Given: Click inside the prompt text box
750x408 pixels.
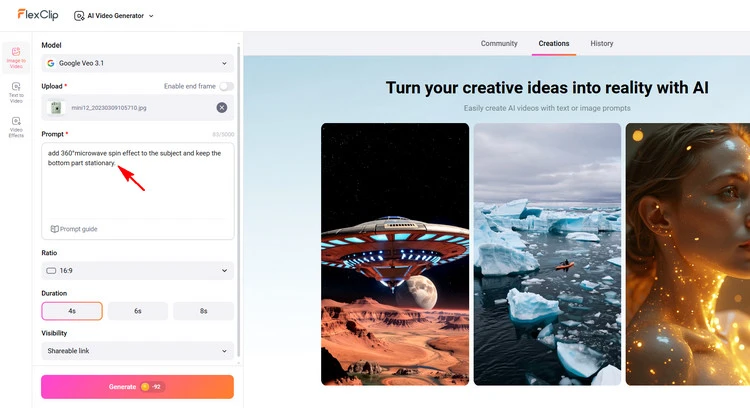Looking at the screenshot, I should click(x=138, y=190).
